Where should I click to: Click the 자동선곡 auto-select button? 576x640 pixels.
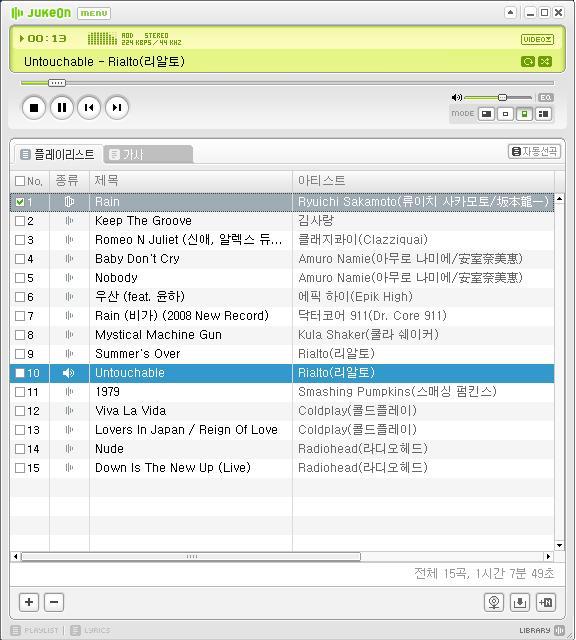point(534,151)
